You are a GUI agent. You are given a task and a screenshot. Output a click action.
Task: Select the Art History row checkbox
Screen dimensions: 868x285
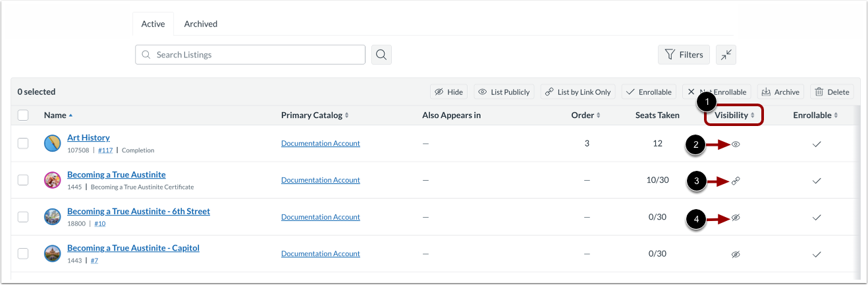[24, 143]
